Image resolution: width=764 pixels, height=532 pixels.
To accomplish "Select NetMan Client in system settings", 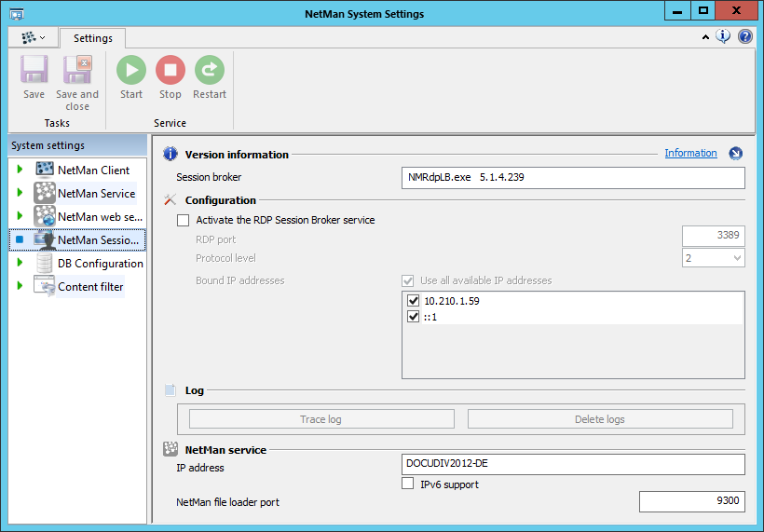I will click(x=93, y=170).
